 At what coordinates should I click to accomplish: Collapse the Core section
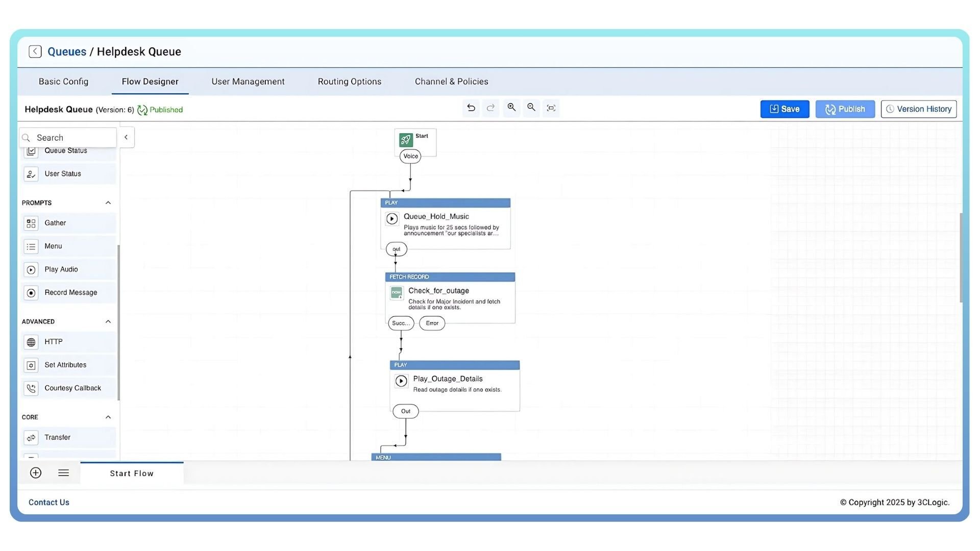[x=108, y=417]
